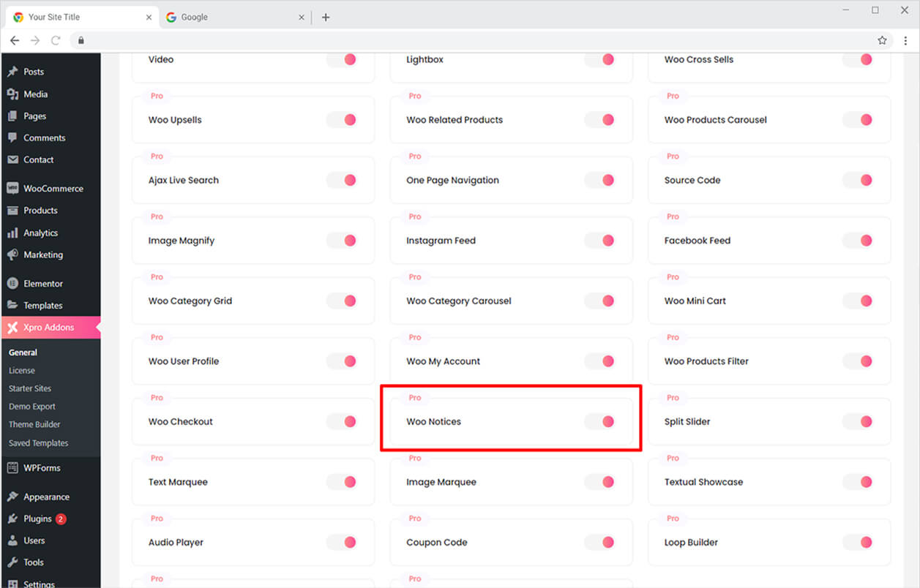The height and width of the screenshot is (588, 920).
Task: Click the Marketing megaphone icon
Action: pyautogui.click(x=12, y=255)
